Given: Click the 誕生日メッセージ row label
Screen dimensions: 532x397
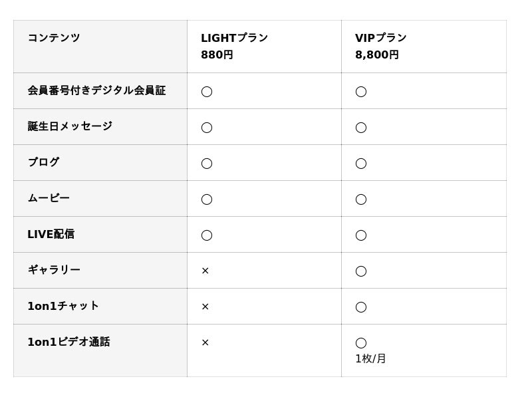Looking at the screenshot, I should pyautogui.click(x=70, y=126).
